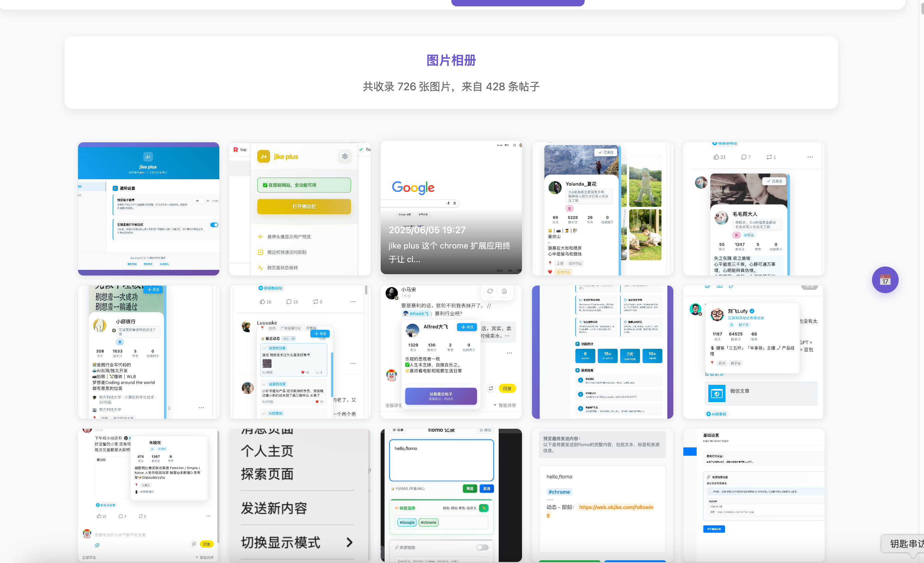Image resolution: width=924 pixels, height=563 pixels.
Task: Expand the 切换显示模式 chevron
Action: tap(349, 542)
